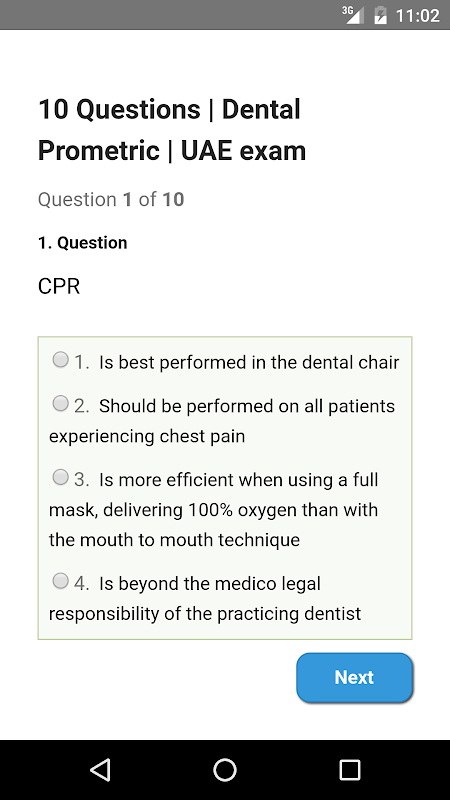450x800 pixels.
Task: Click answer line "mask, delivering 100% oxygen than with"
Action: [213, 510]
